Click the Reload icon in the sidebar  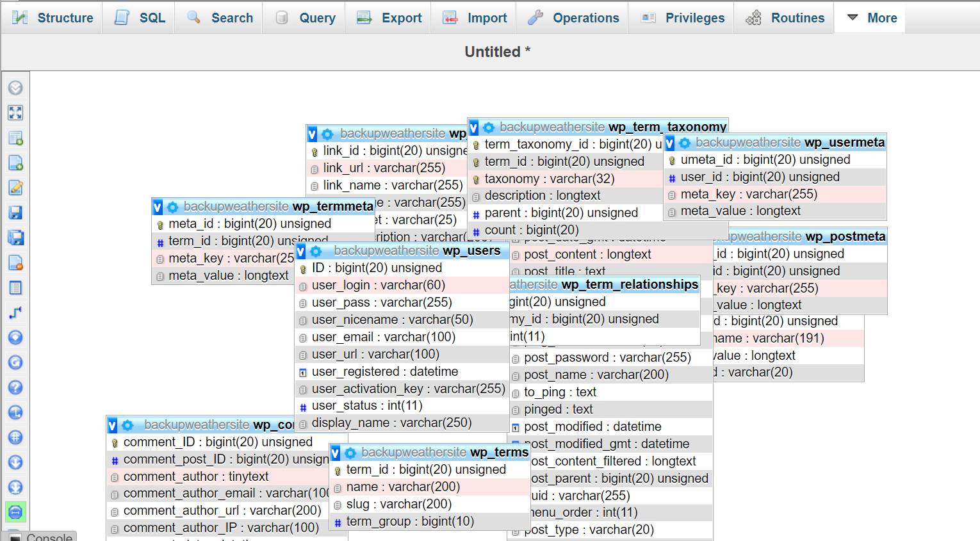15,362
